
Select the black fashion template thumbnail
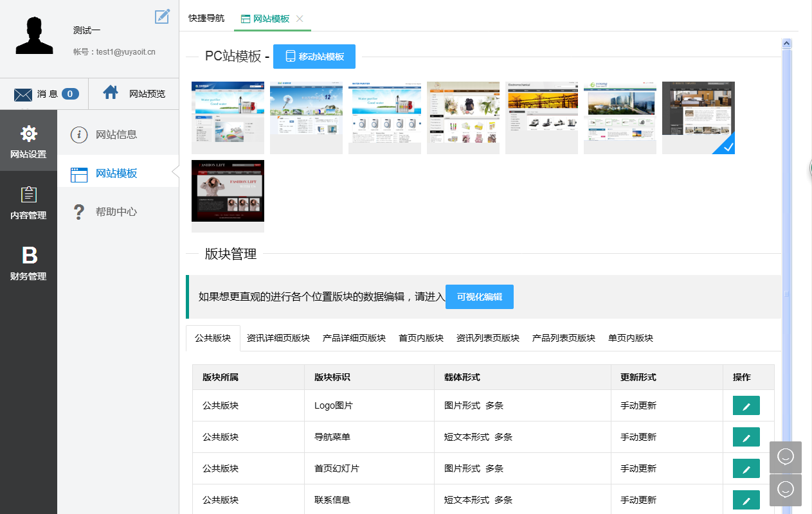click(228, 191)
